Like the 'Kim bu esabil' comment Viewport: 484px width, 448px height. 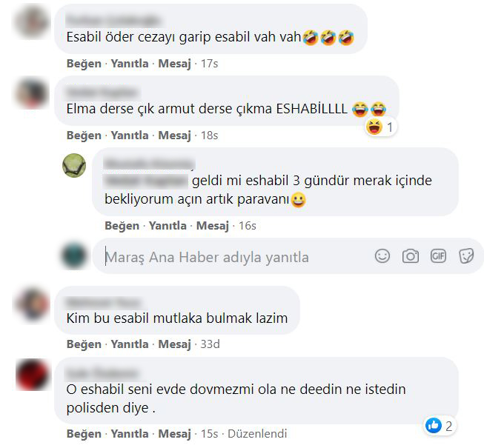pos(84,344)
